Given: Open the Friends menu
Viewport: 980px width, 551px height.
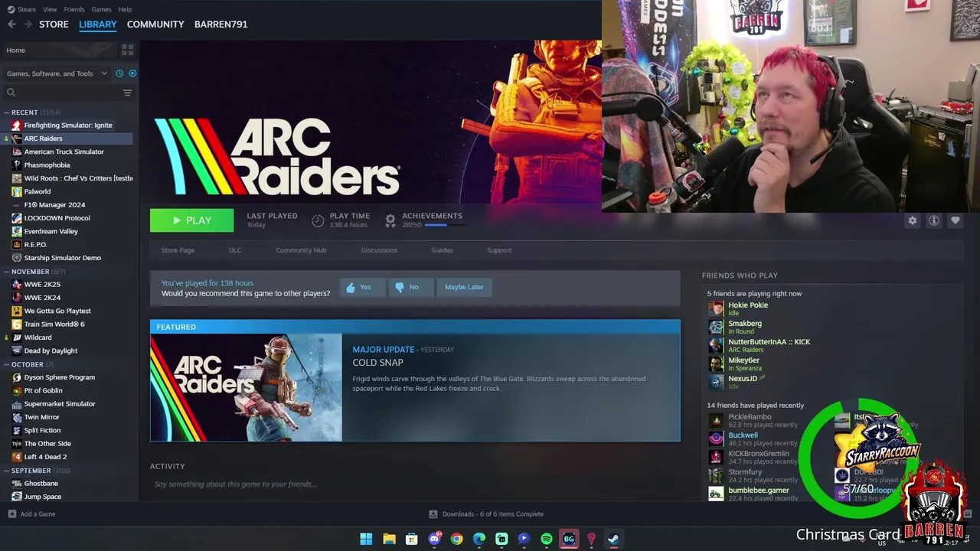Looking at the screenshot, I should (x=74, y=9).
